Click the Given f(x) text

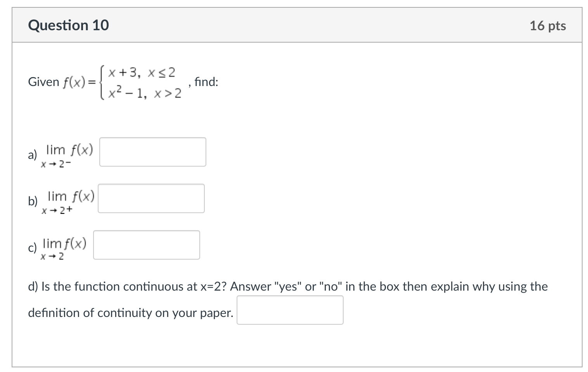(x=61, y=82)
